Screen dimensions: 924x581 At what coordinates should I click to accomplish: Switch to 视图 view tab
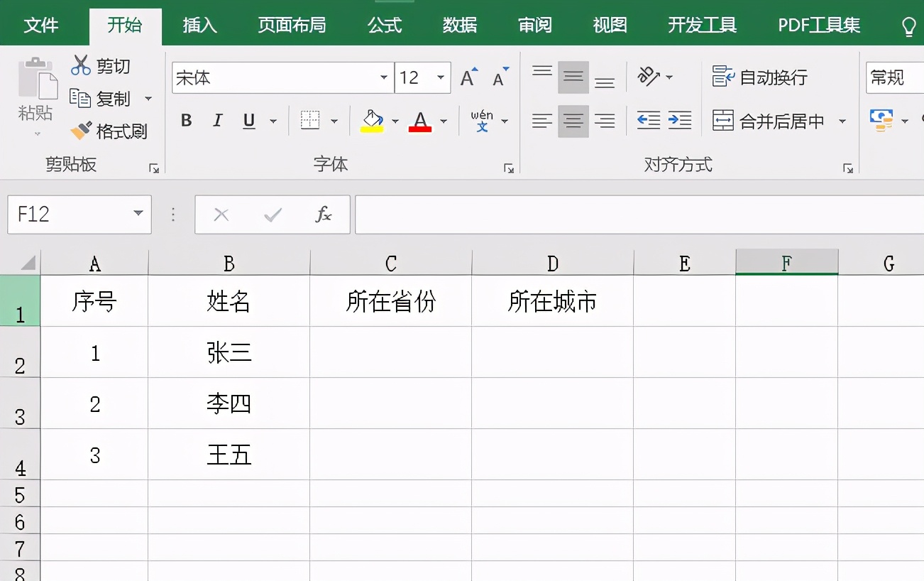point(610,26)
